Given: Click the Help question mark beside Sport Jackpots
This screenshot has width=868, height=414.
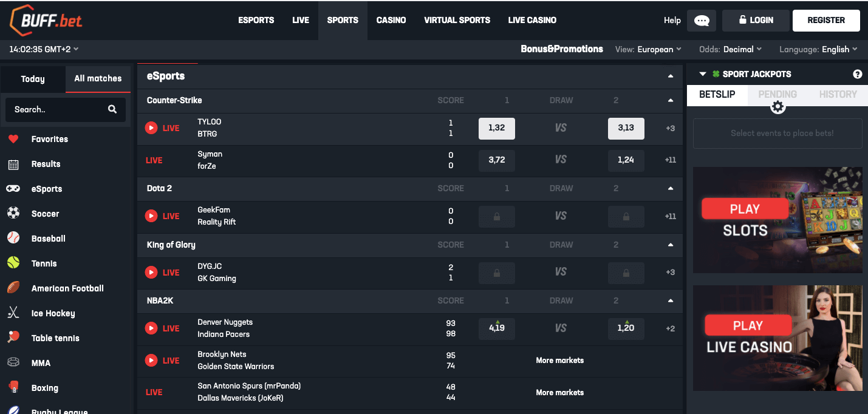Looking at the screenshot, I should [x=857, y=73].
